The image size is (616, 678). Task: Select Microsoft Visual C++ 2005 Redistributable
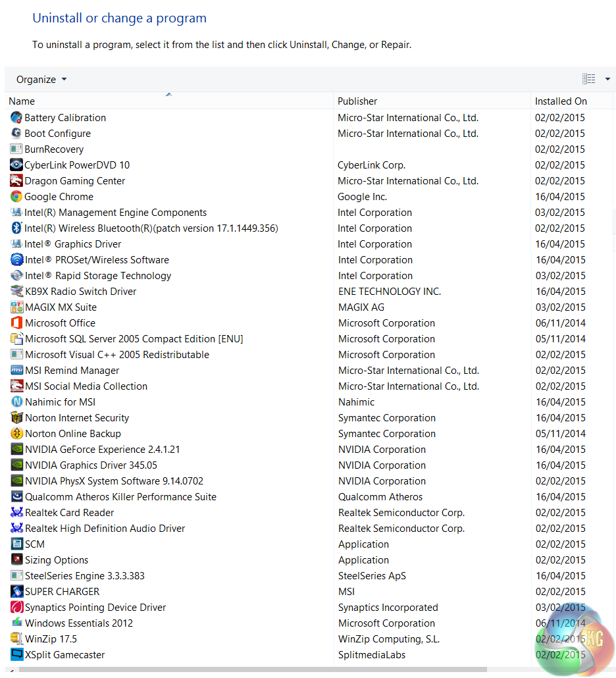(117, 355)
